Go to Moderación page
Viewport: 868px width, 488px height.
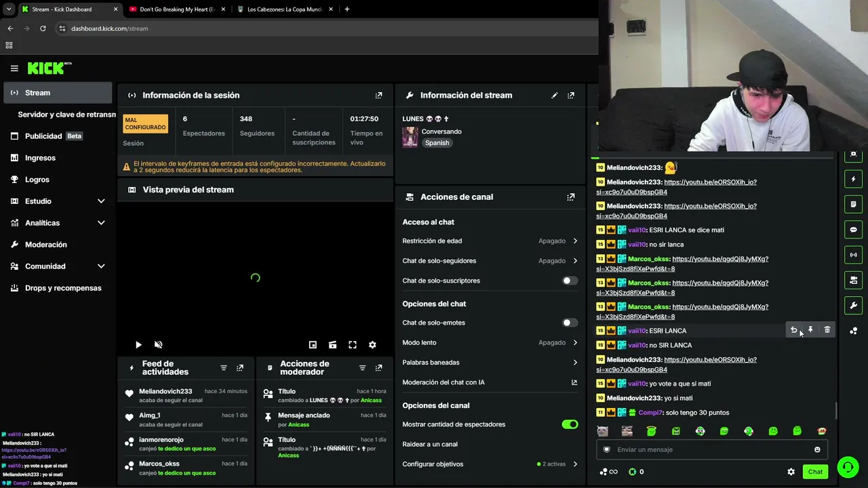point(58,245)
